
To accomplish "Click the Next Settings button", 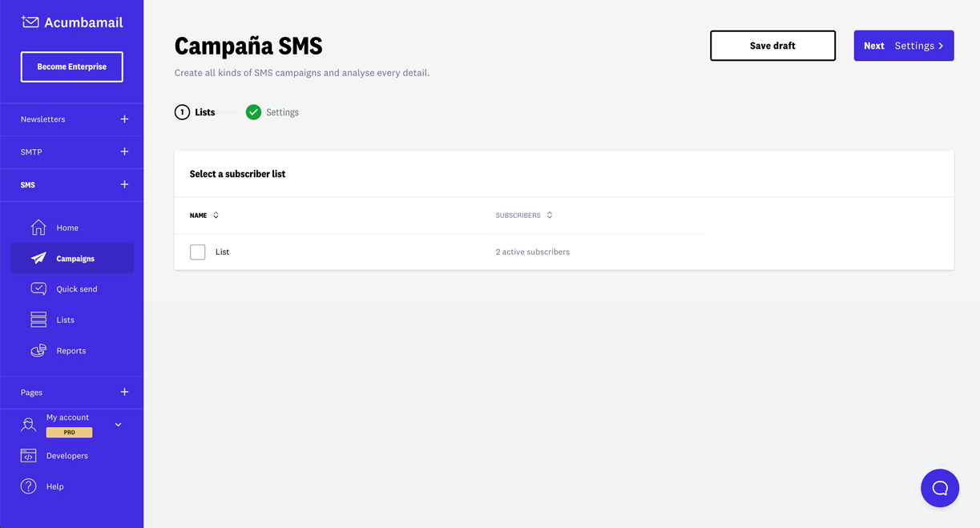I will pyautogui.click(x=903, y=46).
